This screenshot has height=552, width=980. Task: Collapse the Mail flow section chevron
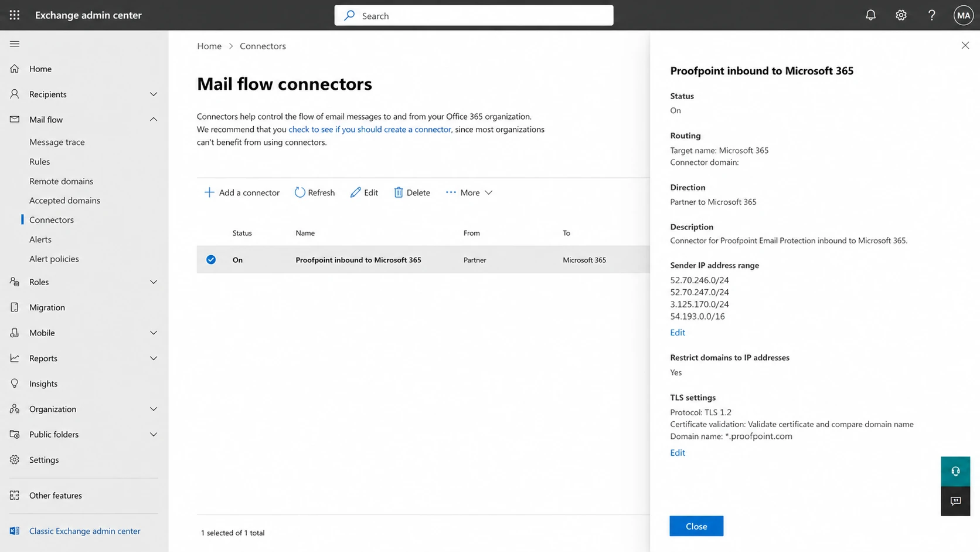pos(153,119)
